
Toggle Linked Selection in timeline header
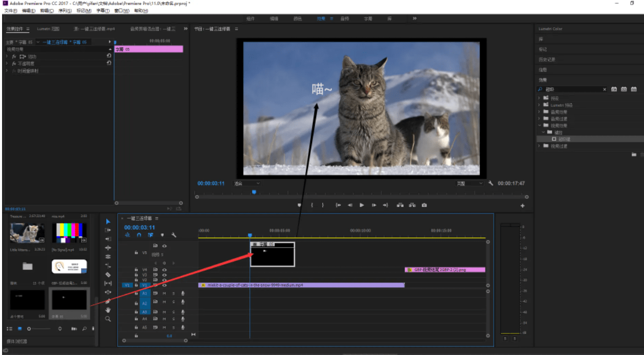pyautogui.click(x=150, y=235)
